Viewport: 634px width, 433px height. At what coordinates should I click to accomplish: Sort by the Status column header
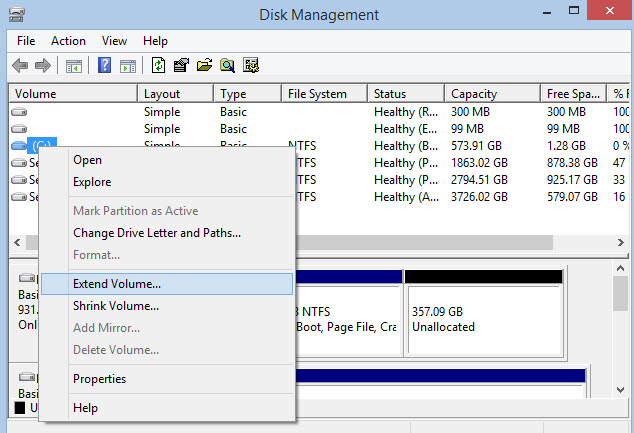point(406,94)
